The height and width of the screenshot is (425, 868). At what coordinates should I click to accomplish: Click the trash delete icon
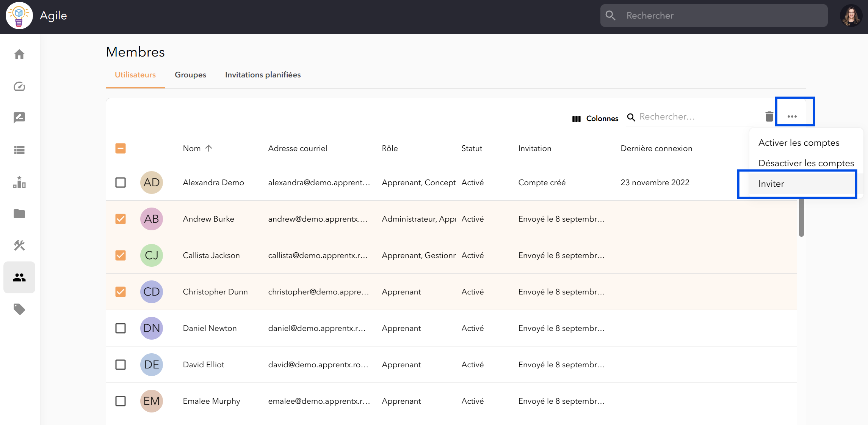[769, 116]
